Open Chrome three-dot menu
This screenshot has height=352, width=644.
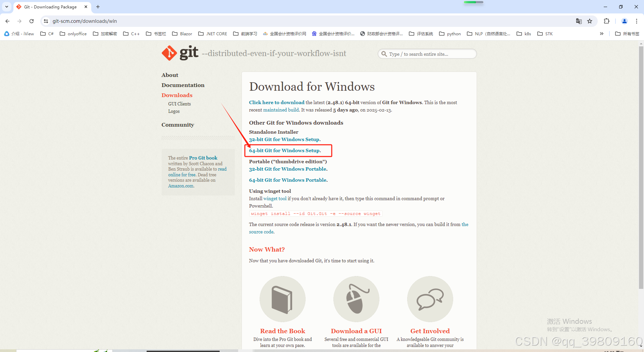tap(637, 21)
